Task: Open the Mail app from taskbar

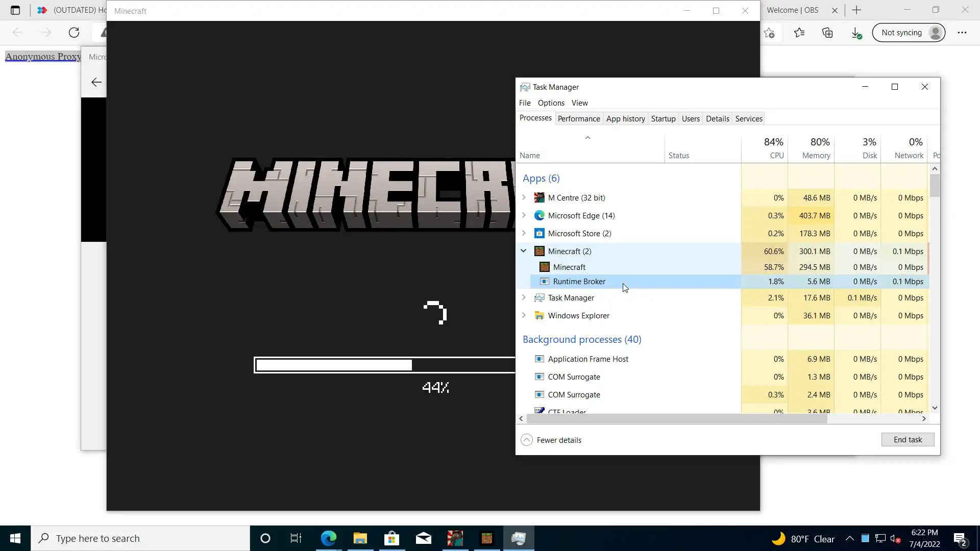Action: 423,538
